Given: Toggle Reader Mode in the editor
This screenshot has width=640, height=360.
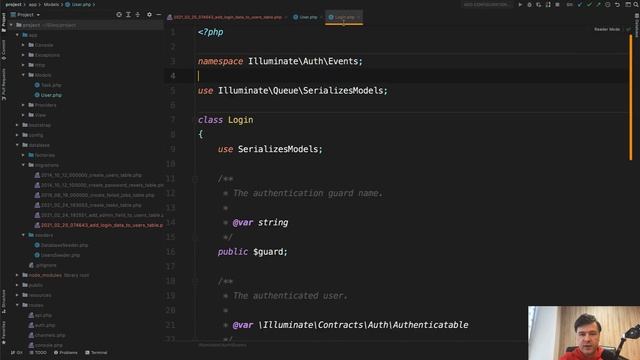Looking at the screenshot, I should point(607,29).
